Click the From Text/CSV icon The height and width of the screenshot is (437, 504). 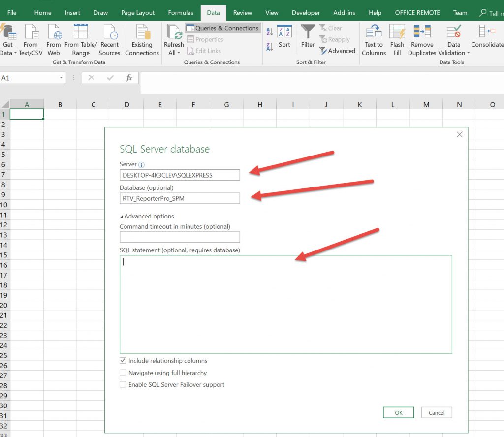click(x=31, y=32)
